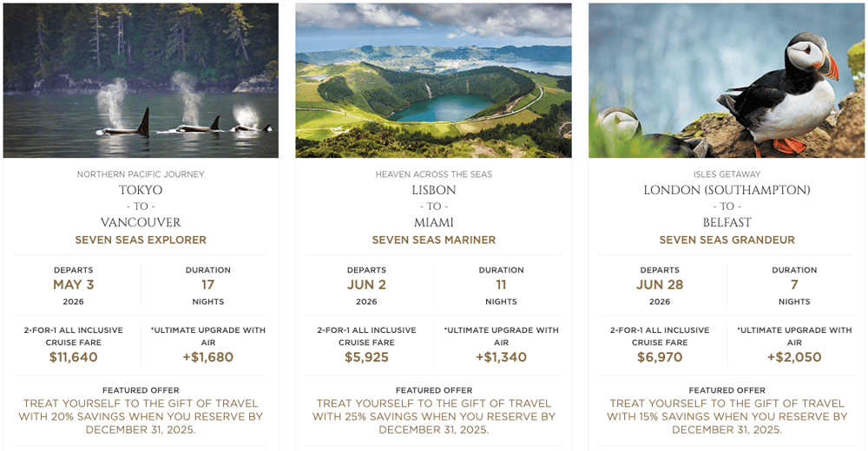Open the orca whales cruise photo
The width and height of the screenshot is (868, 451).
pyautogui.click(x=141, y=81)
